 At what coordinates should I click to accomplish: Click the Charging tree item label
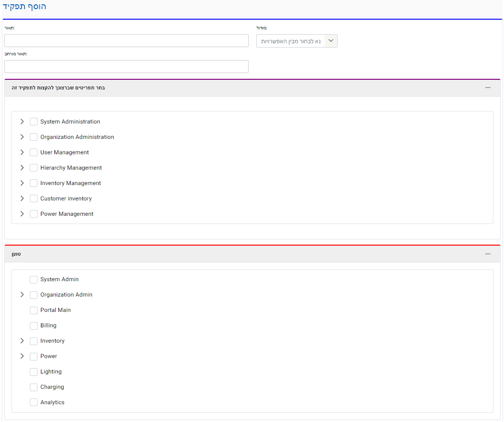(52, 387)
